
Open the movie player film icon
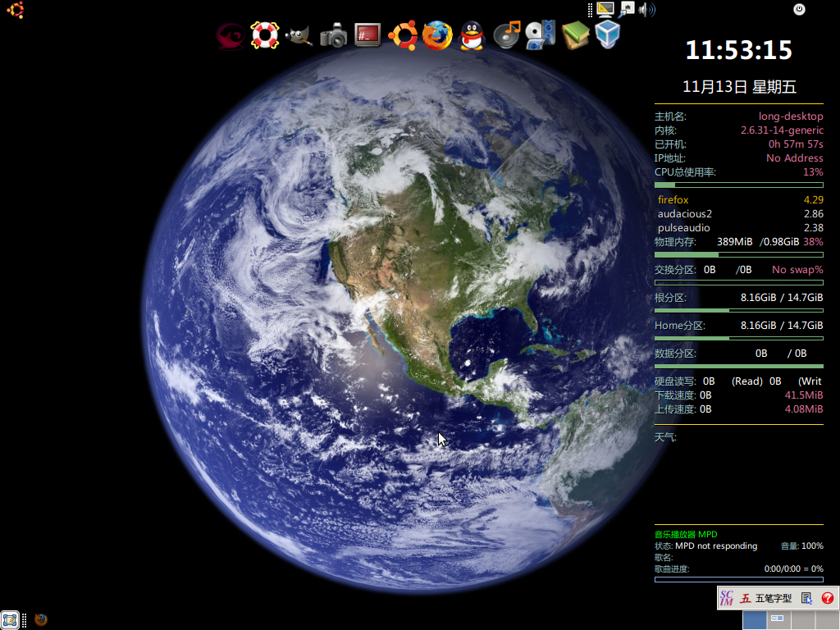tap(541, 35)
